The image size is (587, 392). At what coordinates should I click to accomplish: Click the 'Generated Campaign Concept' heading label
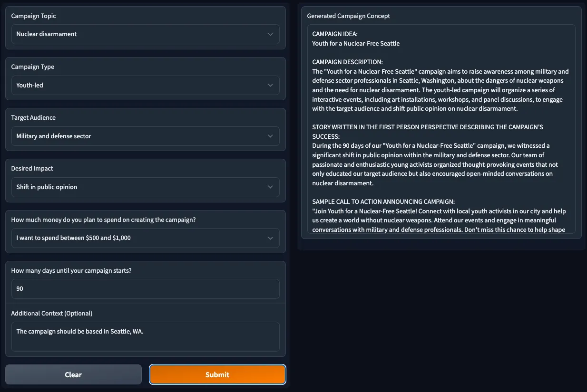[348, 16]
